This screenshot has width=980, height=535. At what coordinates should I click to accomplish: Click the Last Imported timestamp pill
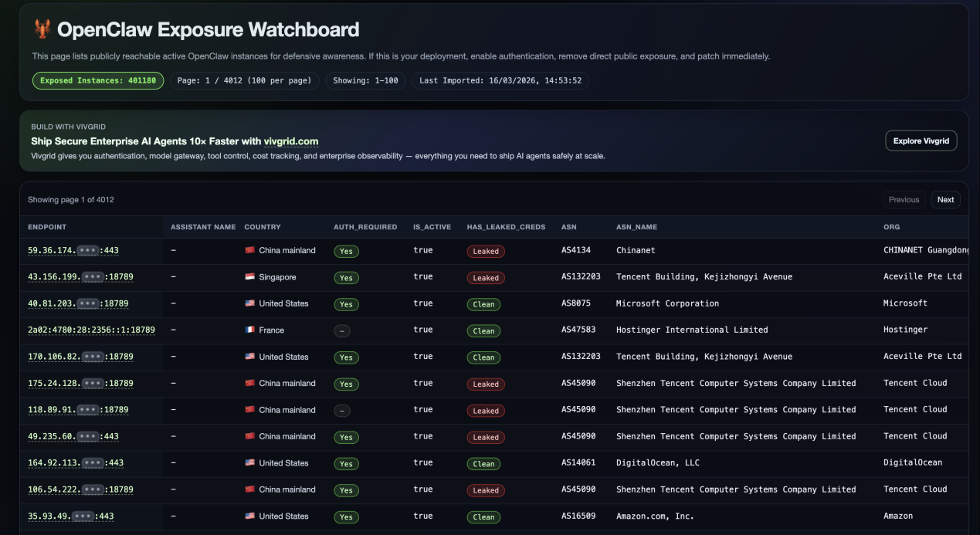click(500, 81)
